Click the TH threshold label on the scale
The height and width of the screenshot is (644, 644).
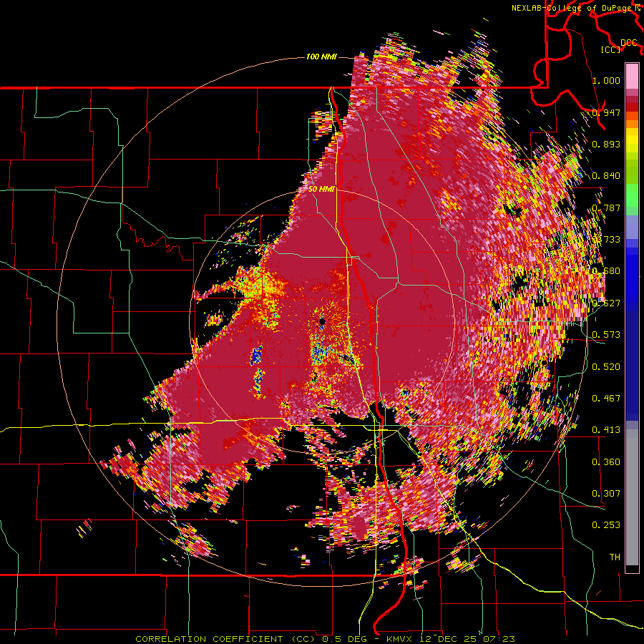coord(615,557)
